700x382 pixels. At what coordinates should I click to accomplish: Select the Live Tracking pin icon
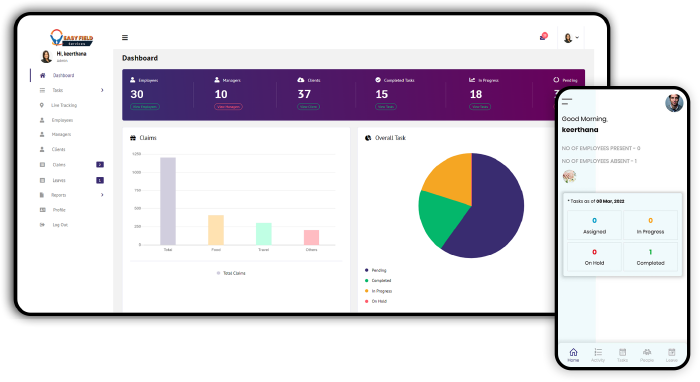click(42, 105)
